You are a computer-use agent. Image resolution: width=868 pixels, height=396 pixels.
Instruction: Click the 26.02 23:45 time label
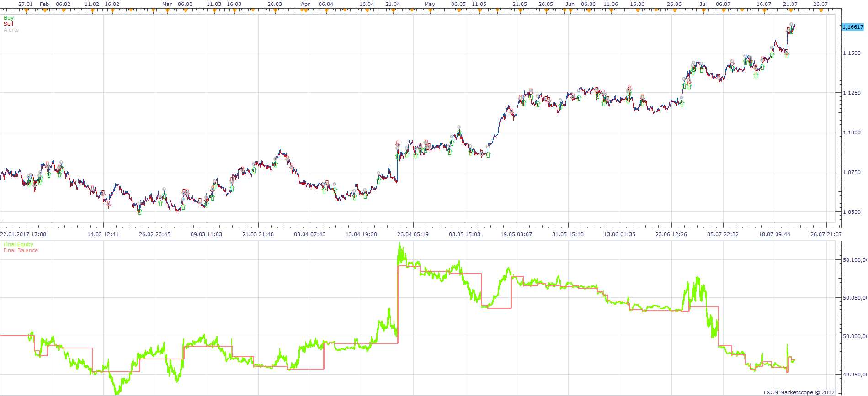click(154, 234)
